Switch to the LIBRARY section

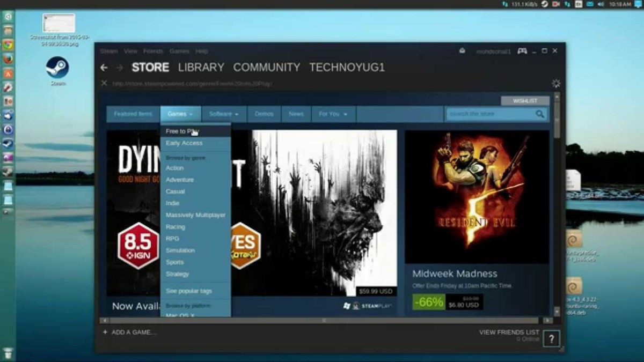click(x=201, y=68)
